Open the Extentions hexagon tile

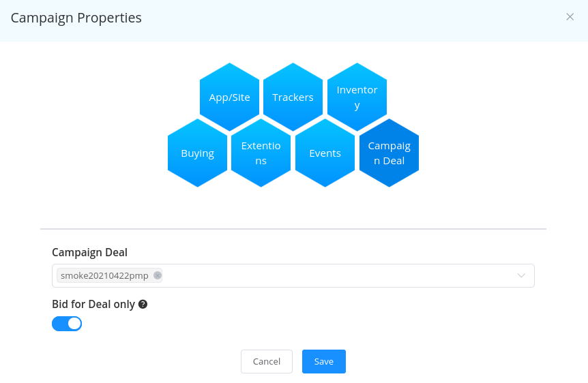(261, 153)
